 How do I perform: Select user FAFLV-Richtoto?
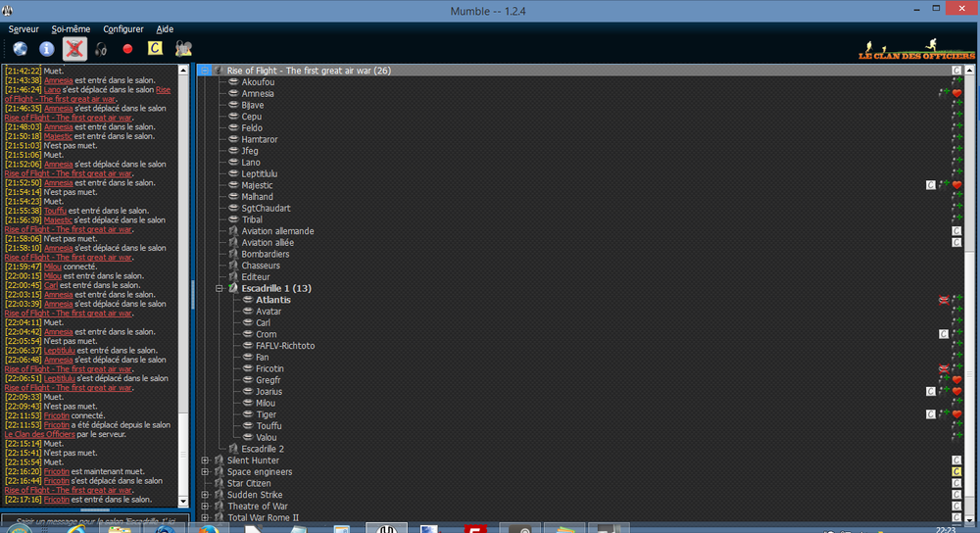coord(285,346)
